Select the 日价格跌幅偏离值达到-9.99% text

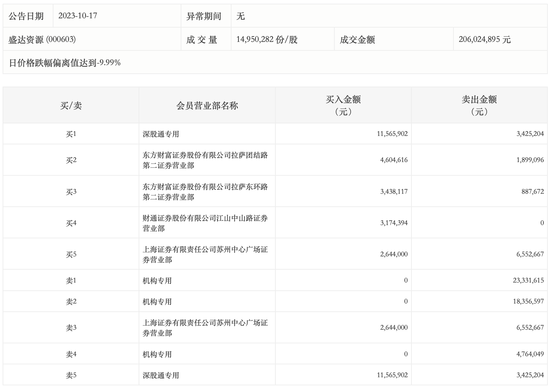click(65, 63)
